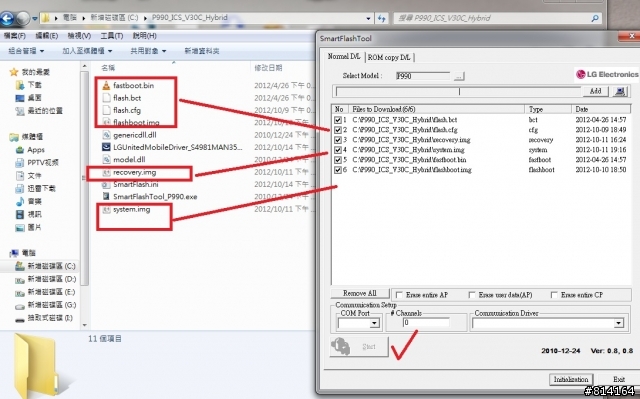The width and height of the screenshot is (640, 399).
Task: Click the Explorer forward navigation arrow
Action: tap(23, 18)
